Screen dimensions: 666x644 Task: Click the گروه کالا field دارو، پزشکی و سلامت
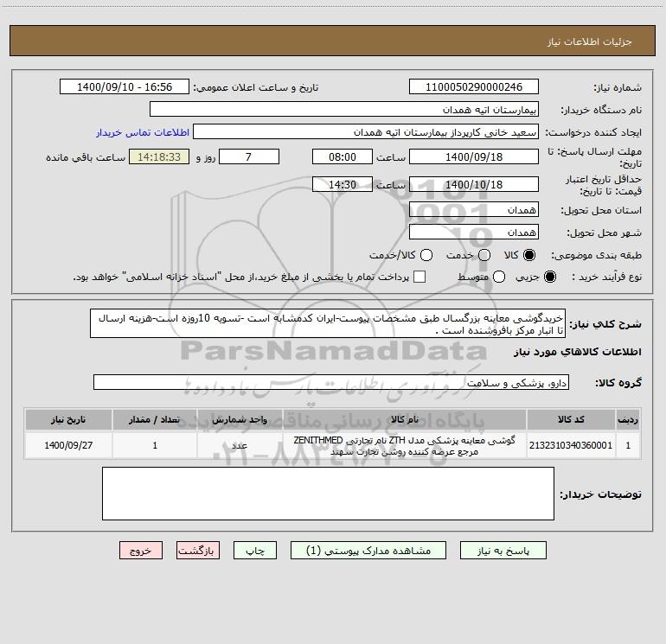[x=331, y=382]
